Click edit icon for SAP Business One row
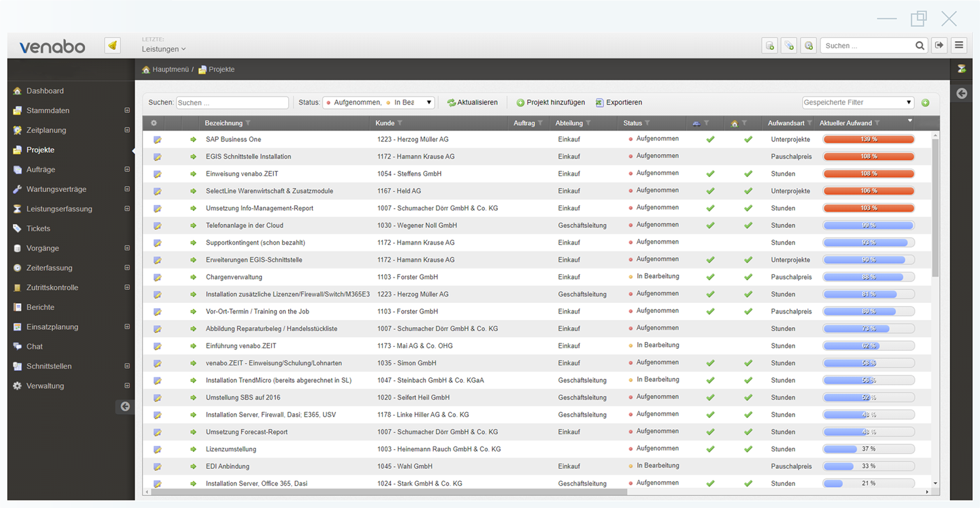 click(157, 140)
